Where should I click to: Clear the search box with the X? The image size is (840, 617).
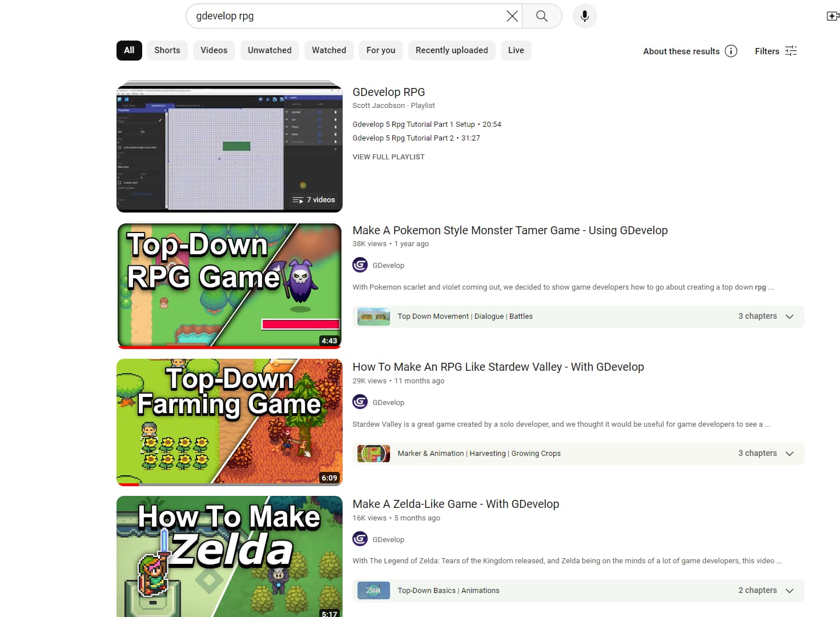[512, 16]
